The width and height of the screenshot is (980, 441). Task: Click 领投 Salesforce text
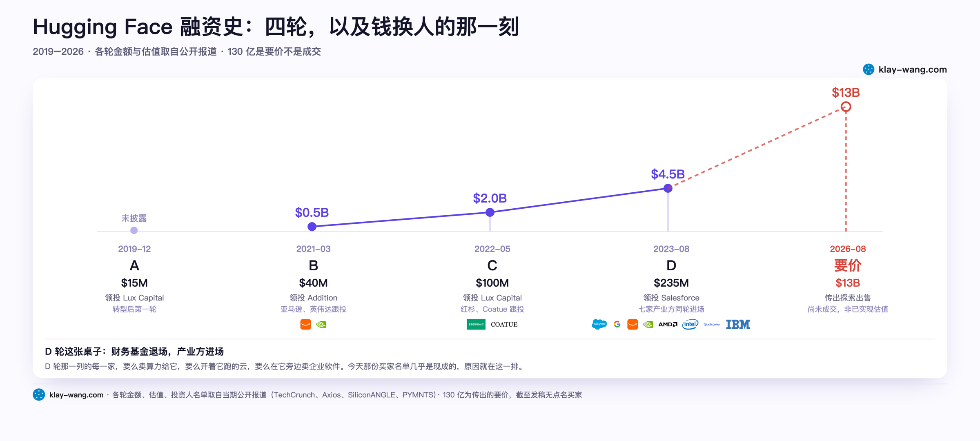pyautogui.click(x=671, y=298)
